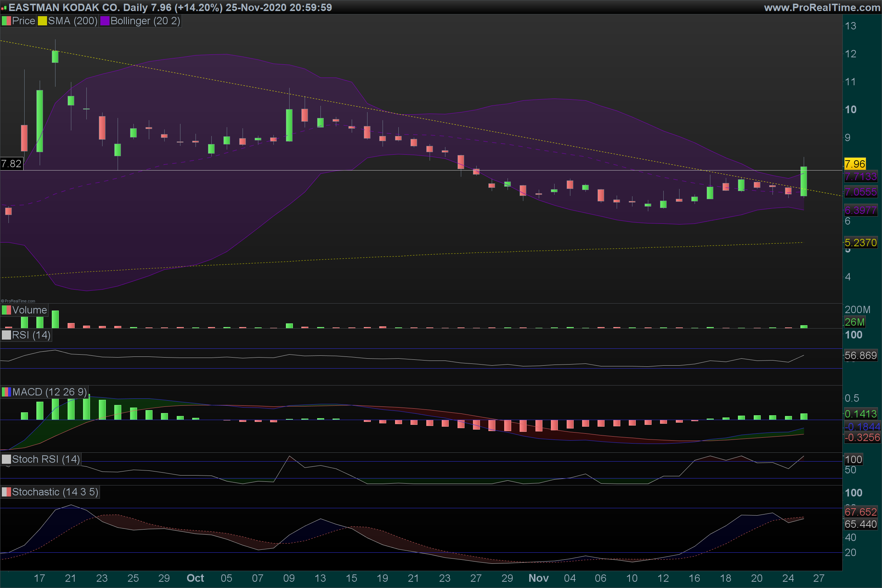882x588 pixels.
Task: Click the MACD tri-color legend icon
Action: coord(6,392)
